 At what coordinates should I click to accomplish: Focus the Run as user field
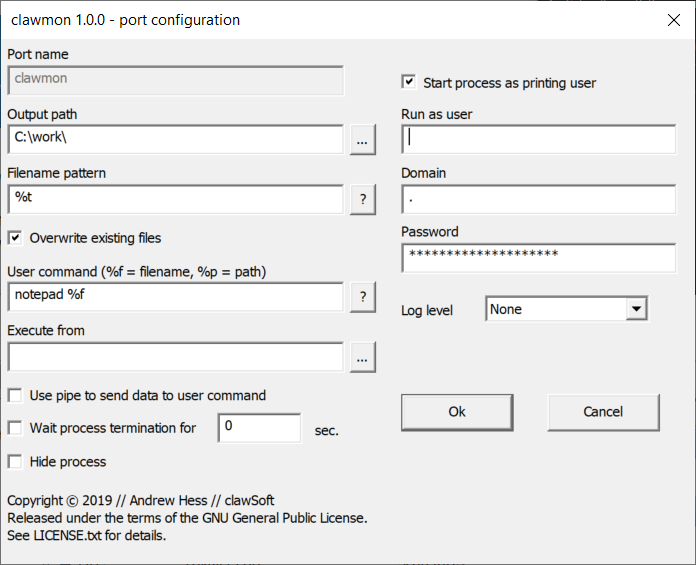click(x=539, y=140)
